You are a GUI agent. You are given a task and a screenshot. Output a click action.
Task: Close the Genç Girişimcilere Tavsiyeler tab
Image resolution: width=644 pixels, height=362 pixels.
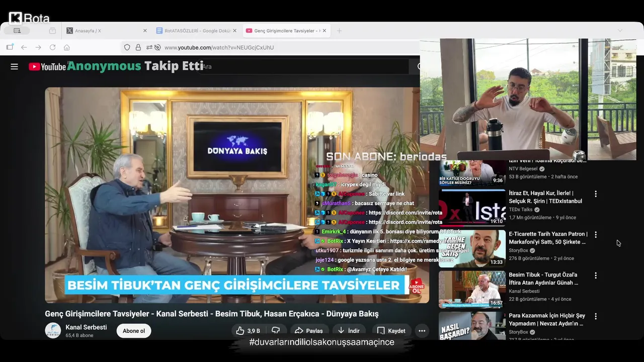click(x=324, y=31)
